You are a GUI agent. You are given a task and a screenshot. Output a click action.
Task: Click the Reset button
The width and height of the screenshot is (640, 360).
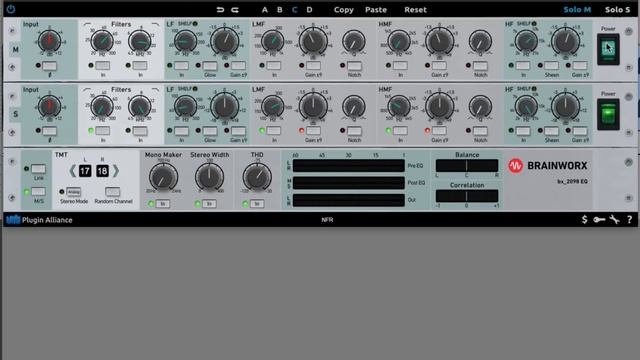click(416, 9)
